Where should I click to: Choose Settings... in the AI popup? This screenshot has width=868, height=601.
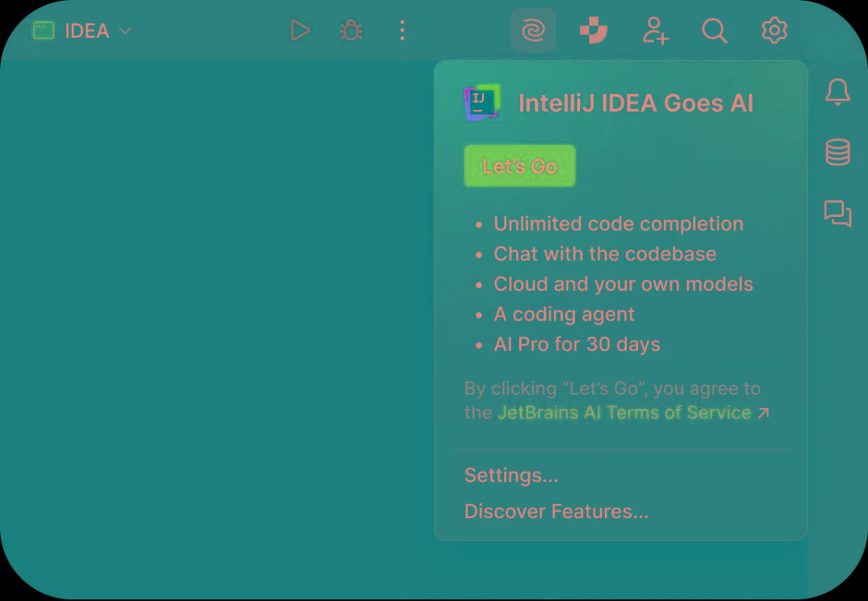pos(511,476)
